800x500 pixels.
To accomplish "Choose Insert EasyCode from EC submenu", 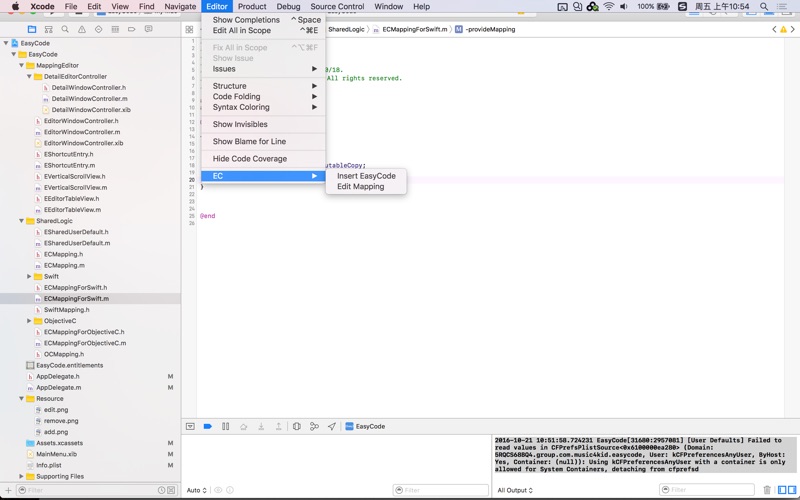I will 366,176.
